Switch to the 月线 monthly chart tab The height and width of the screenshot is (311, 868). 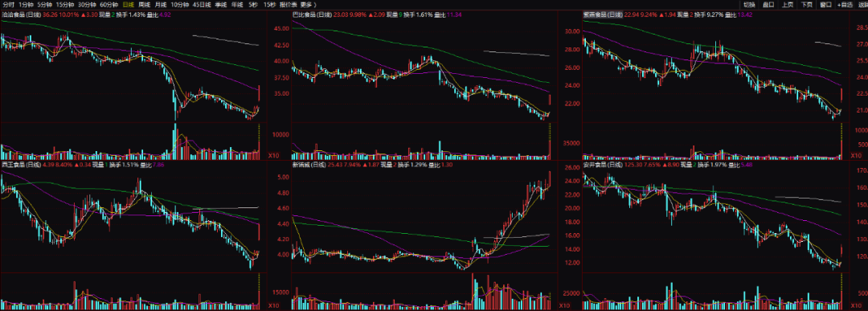(x=161, y=5)
